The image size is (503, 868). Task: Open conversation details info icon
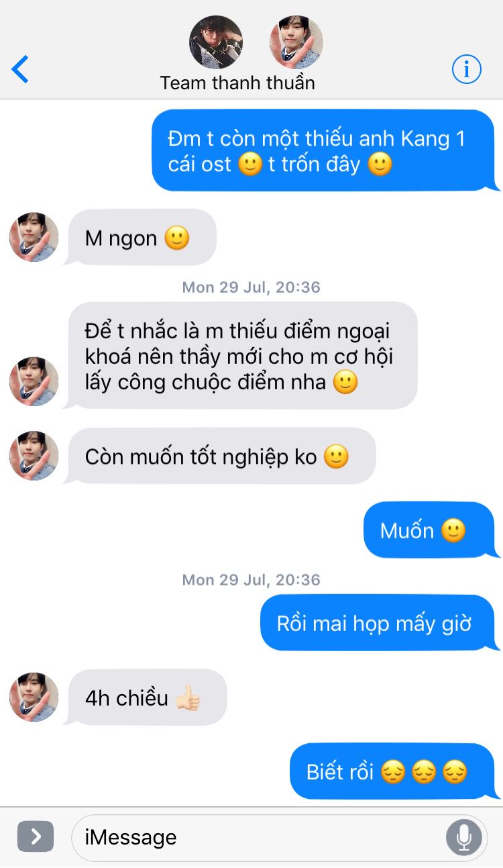tap(467, 68)
